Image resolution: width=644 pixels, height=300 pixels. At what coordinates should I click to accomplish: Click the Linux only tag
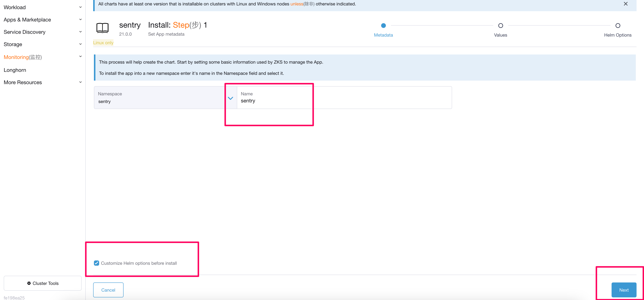click(103, 43)
